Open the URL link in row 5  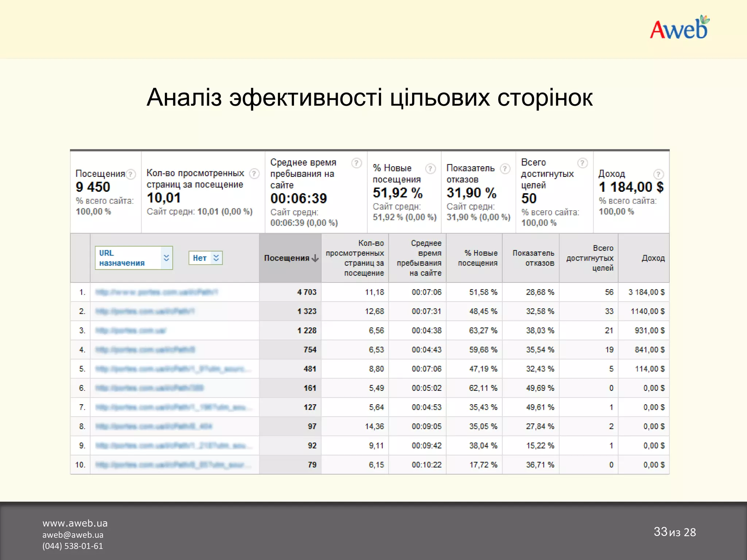[173, 369]
